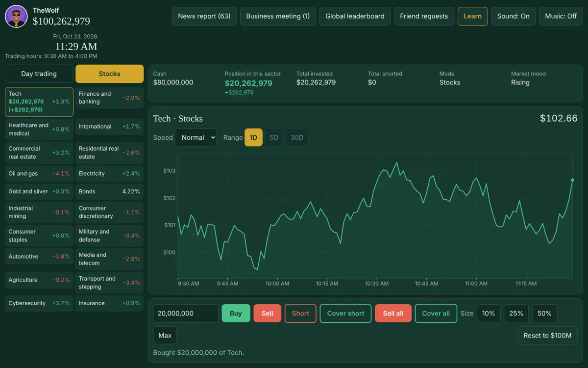The height and width of the screenshot is (368, 588).
Task: Click Cover all button
Action: (436, 314)
